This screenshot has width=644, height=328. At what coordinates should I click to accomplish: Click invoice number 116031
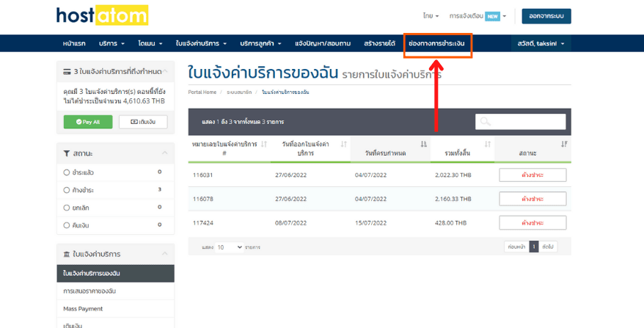pos(203,175)
